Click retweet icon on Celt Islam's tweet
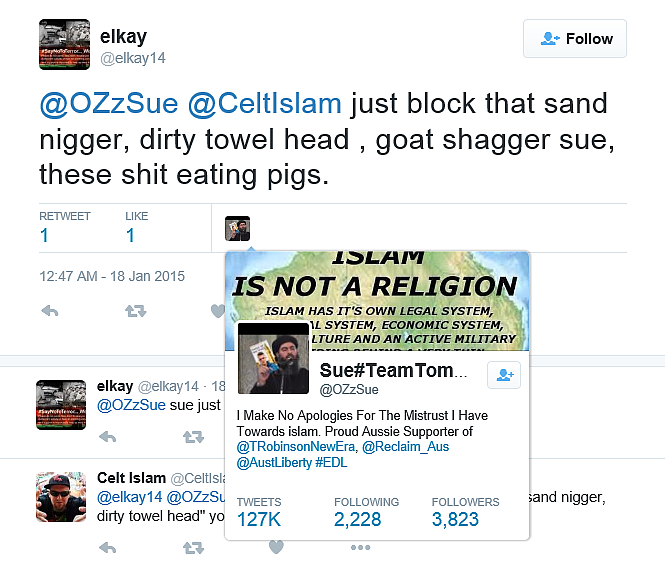 click(192, 547)
